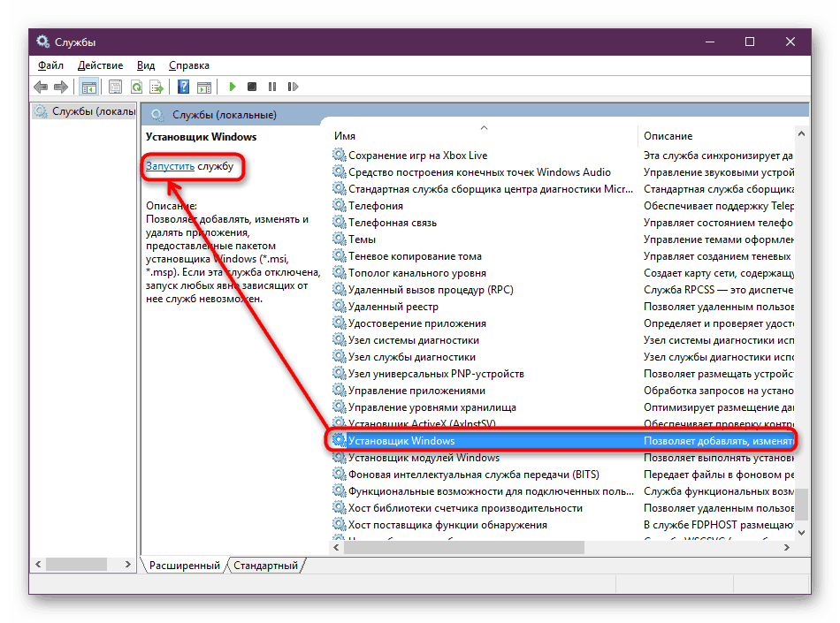Select Управление уровнями хранилища service
The image size is (840, 623).
point(432,407)
